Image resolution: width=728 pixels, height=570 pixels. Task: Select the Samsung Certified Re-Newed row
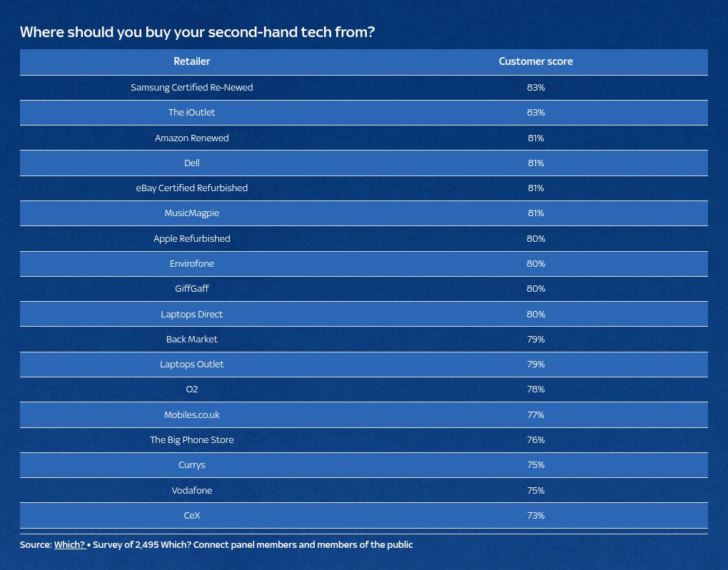tap(192, 87)
